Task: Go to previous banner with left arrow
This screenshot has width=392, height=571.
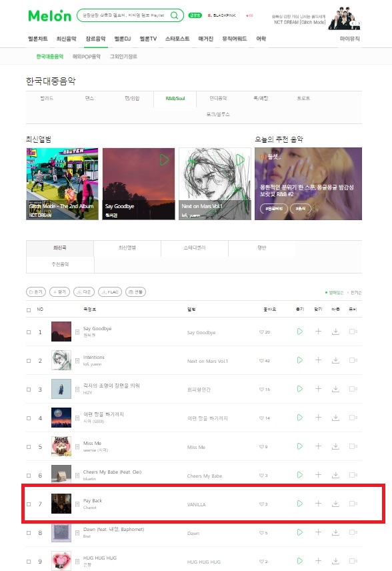Action: pos(353,23)
